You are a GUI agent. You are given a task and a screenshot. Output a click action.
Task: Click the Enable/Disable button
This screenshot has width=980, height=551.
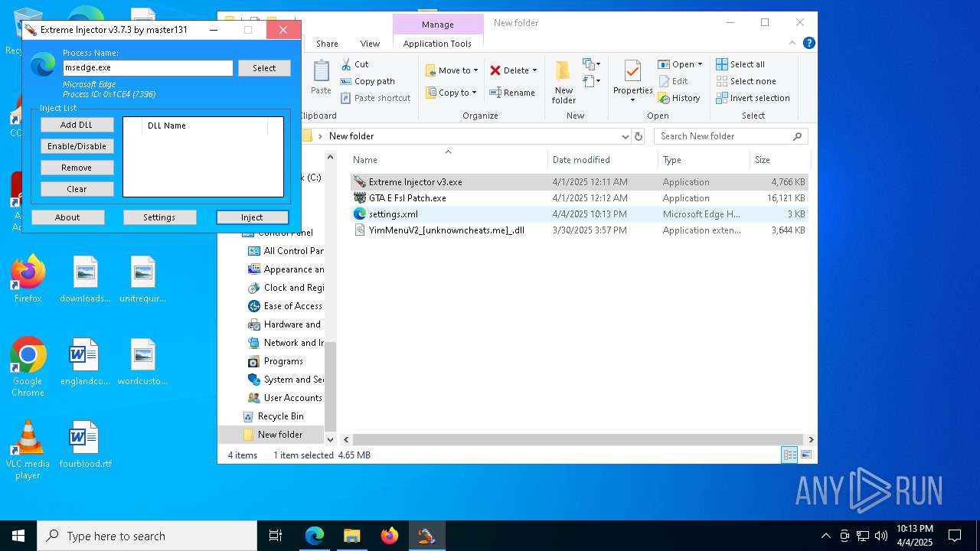(77, 146)
